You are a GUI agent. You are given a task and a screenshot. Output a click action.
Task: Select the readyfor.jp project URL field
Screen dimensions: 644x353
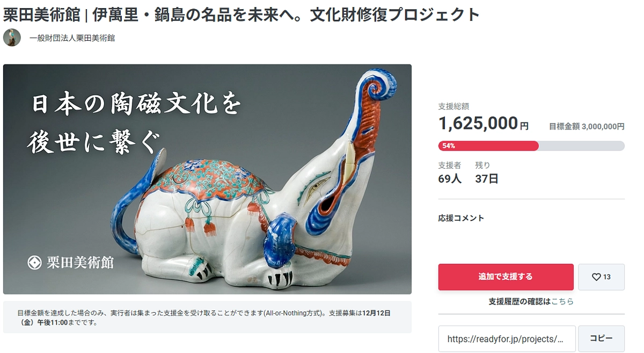point(507,339)
